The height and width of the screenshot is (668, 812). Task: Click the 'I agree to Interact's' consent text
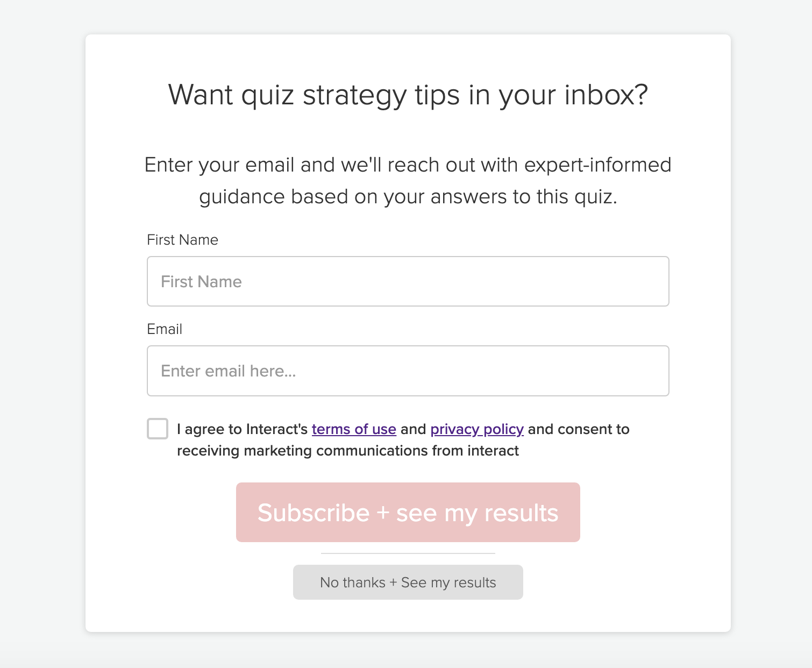coord(242,429)
